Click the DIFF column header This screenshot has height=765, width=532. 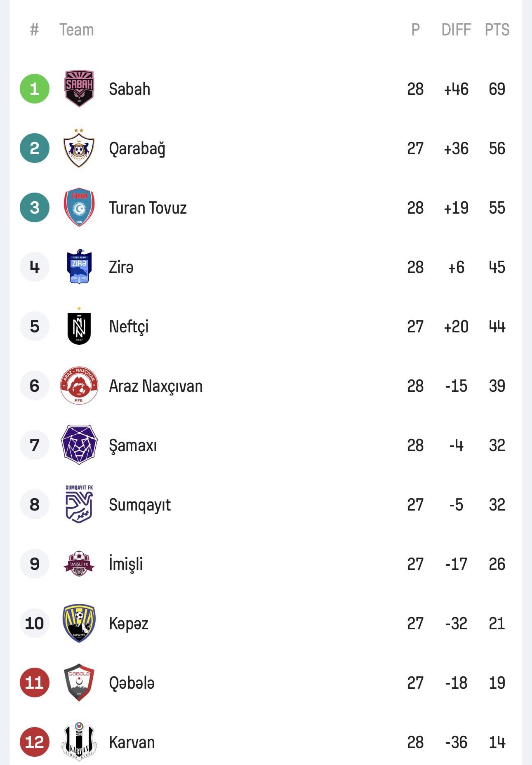tap(456, 30)
